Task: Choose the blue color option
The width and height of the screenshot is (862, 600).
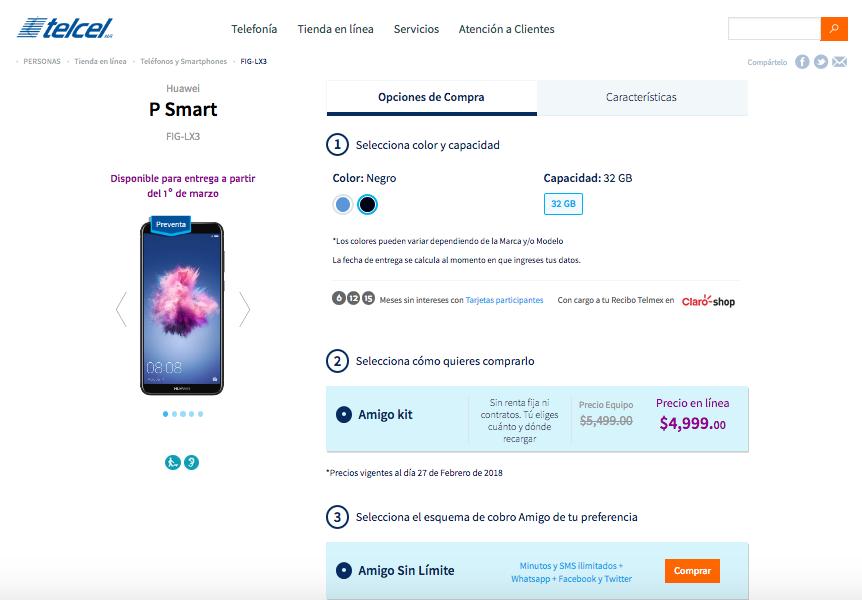Action: click(x=340, y=204)
